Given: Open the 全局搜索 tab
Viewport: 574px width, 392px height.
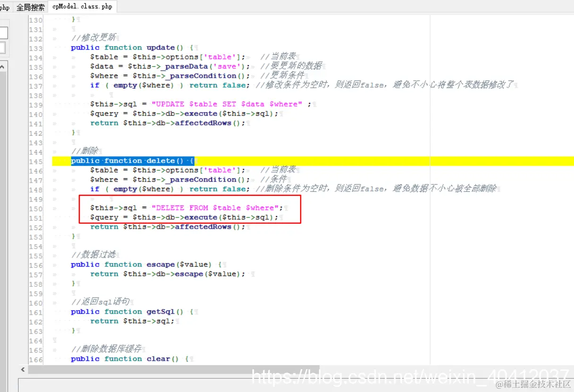Looking at the screenshot, I should click(31, 7).
